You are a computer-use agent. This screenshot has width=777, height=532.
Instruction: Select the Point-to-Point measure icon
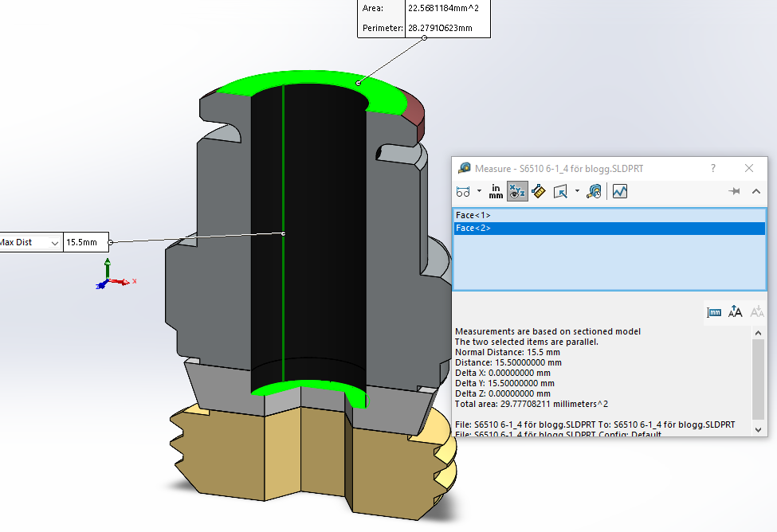[538, 191]
